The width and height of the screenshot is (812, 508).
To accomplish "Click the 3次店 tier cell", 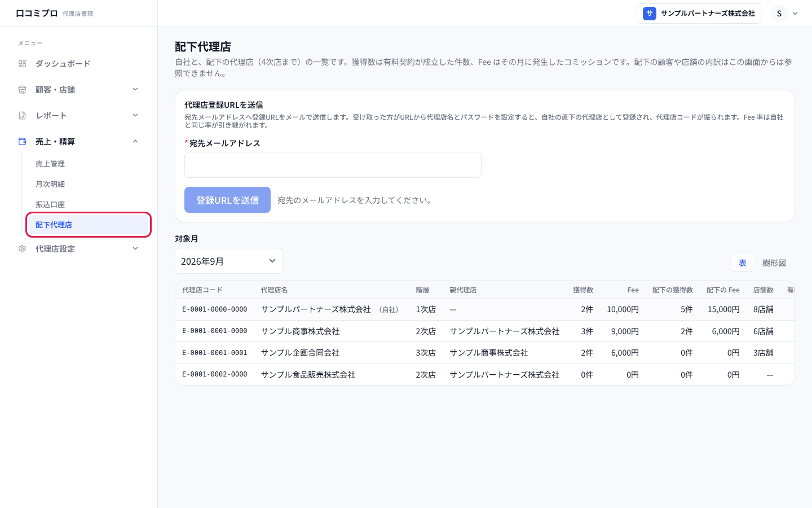I will (426, 353).
